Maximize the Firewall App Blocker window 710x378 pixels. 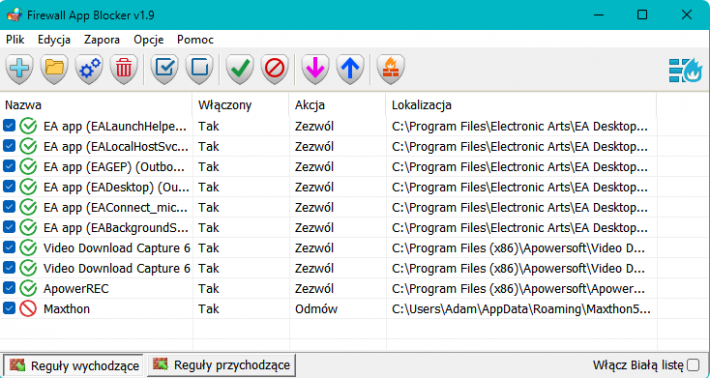tap(642, 15)
